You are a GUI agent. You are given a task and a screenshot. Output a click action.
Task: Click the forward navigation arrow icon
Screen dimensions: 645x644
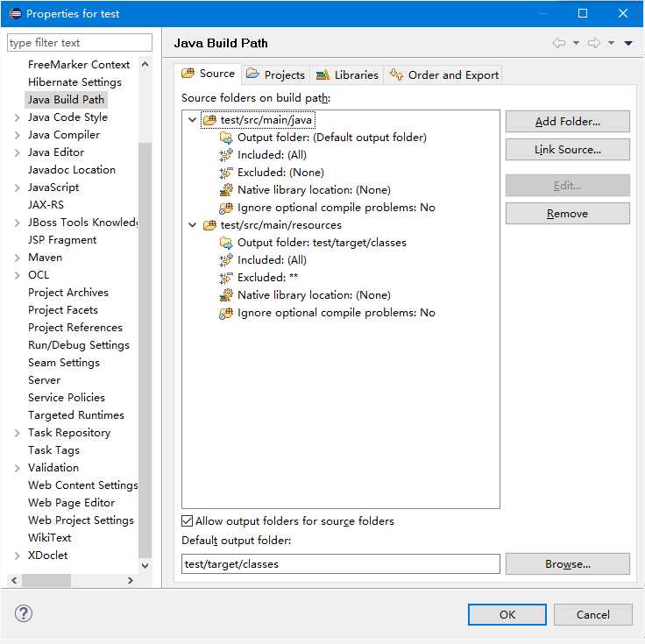(x=593, y=43)
